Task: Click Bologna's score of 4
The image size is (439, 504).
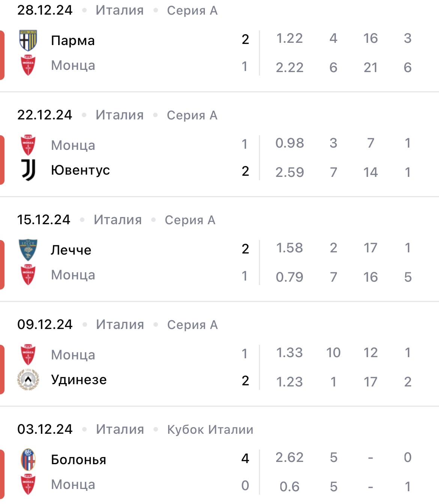Action: [245, 458]
